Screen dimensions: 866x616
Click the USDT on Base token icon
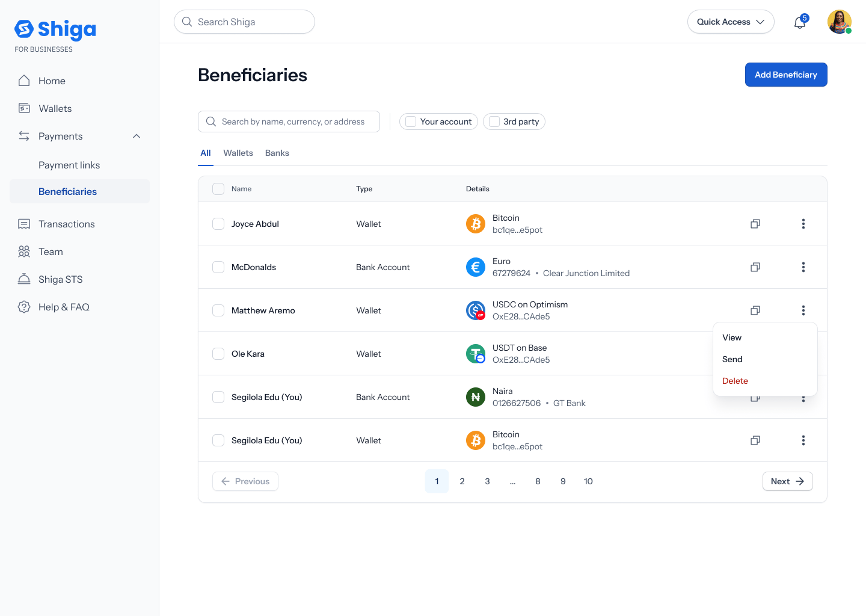point(476,354)
